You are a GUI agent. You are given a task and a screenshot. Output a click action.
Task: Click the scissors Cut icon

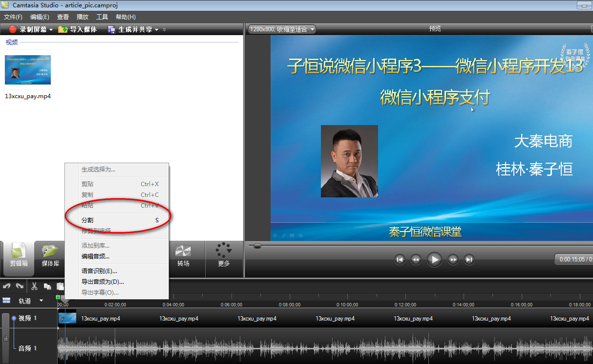pyautogui.click(x=35, y=286)
